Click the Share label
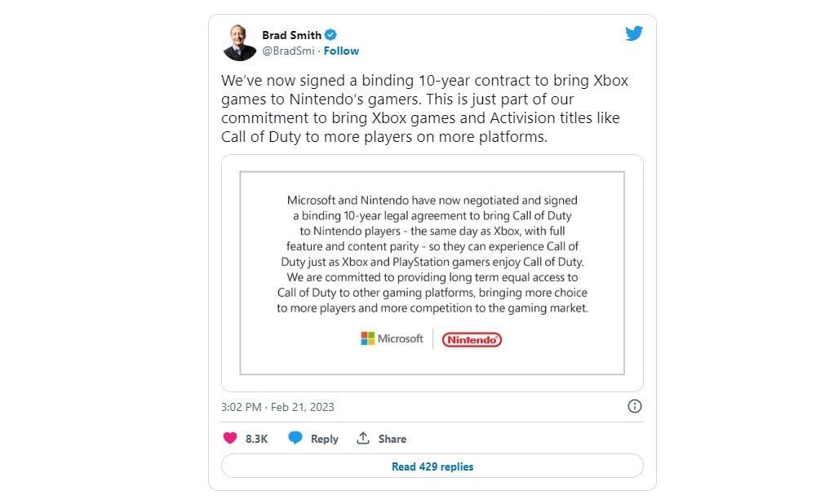The height and width of the screenshot is (504, 816). click(392, 439)
